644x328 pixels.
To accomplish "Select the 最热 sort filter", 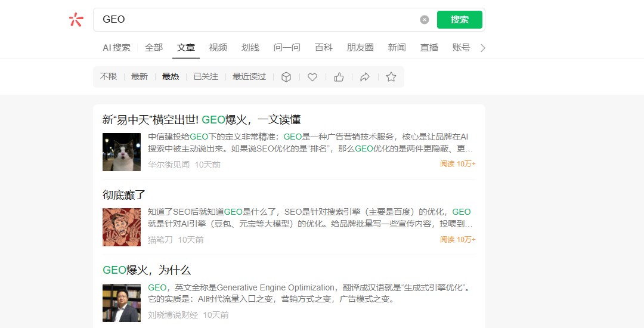I will (171, 77).
